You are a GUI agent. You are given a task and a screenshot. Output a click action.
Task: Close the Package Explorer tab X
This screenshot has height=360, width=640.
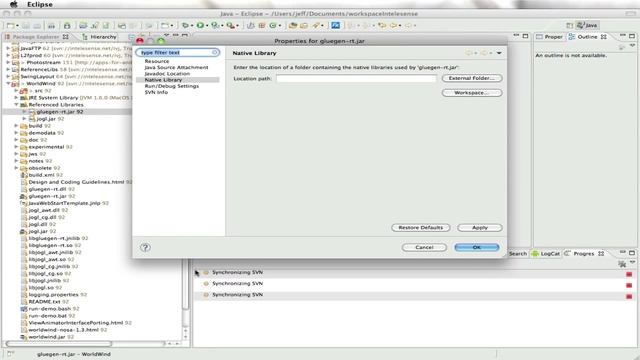[65, 37]
